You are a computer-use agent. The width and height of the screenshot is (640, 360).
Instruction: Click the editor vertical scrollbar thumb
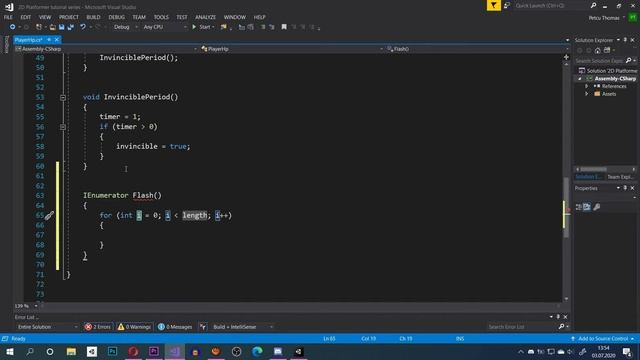point(566,207)
